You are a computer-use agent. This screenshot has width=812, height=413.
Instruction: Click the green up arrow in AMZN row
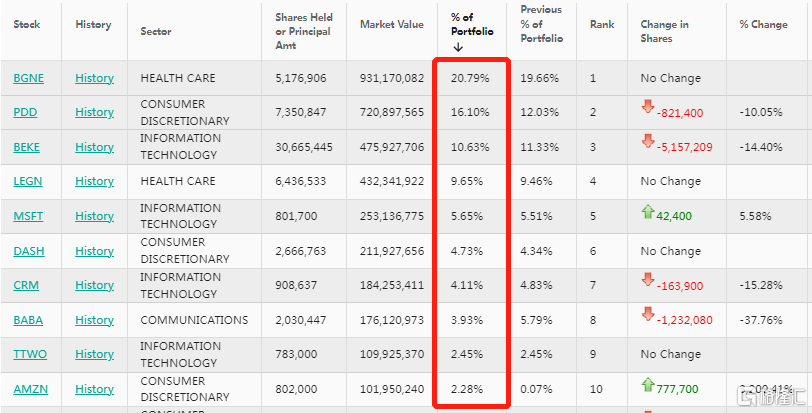tap(647, 385)
